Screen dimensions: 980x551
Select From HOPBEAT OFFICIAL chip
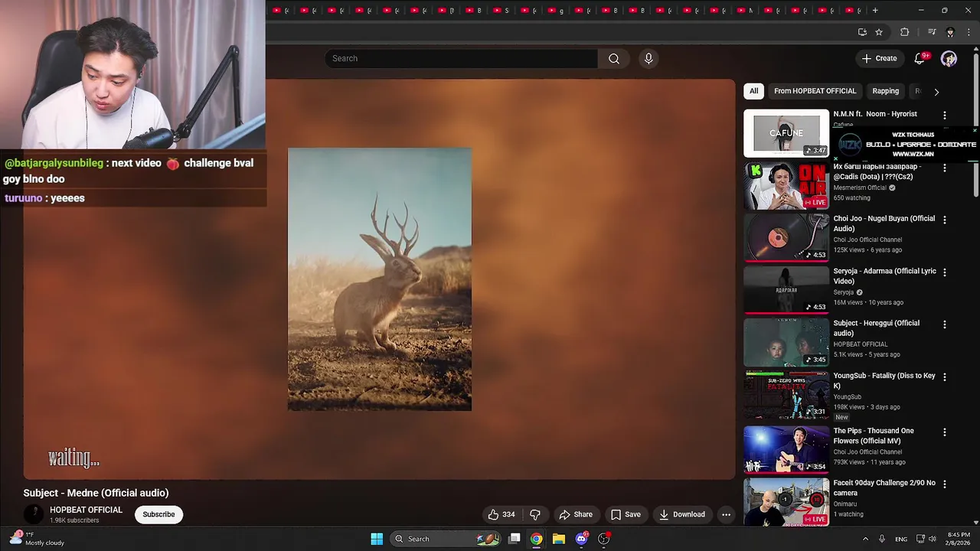point(815,91)
